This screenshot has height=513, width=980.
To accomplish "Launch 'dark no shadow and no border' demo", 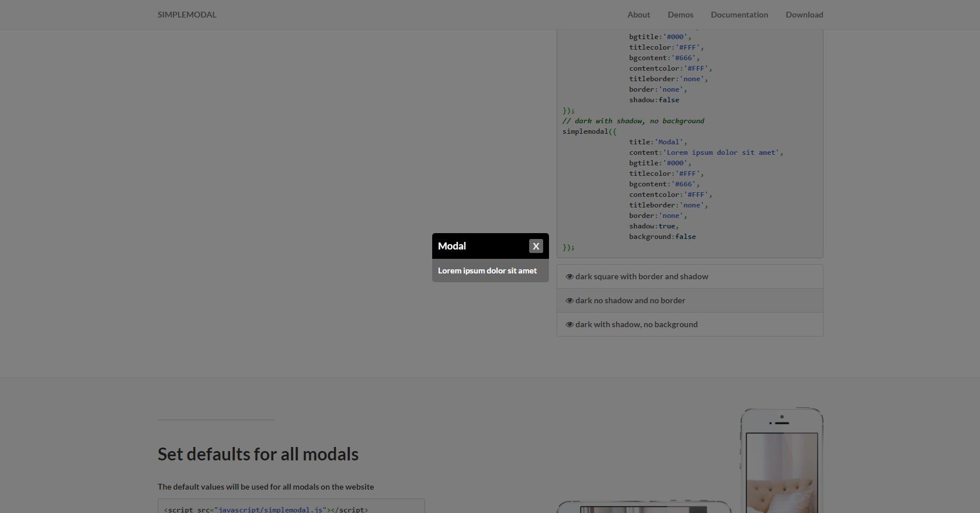I will click(690, 300).
